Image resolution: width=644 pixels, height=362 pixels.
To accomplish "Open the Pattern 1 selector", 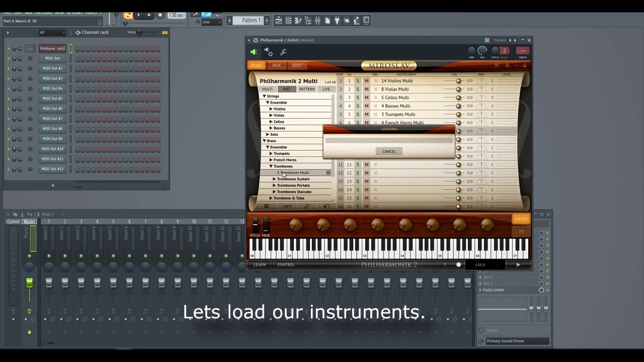I will point(250,21).
